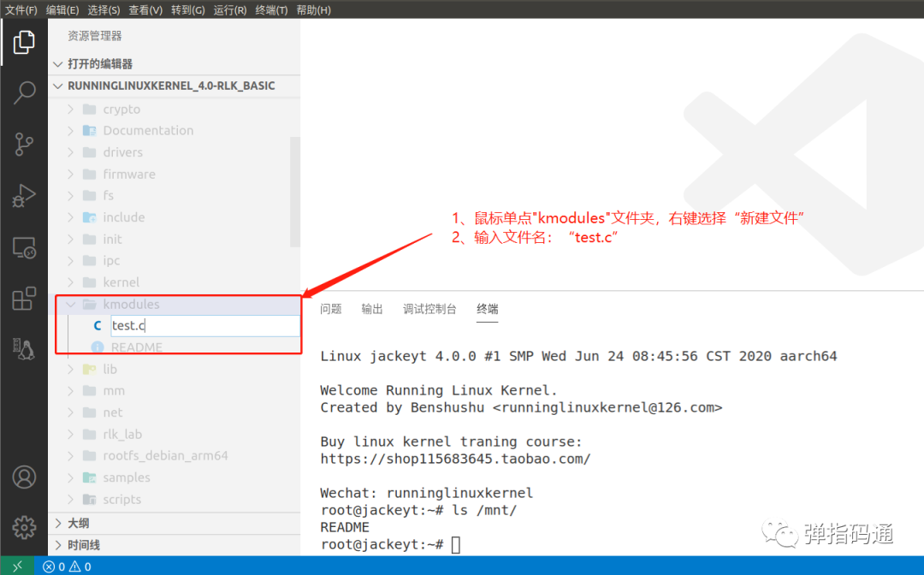Open the Accounts icon in activity bar
Viewport: 924px width, 575px height.
coord(24,477)
